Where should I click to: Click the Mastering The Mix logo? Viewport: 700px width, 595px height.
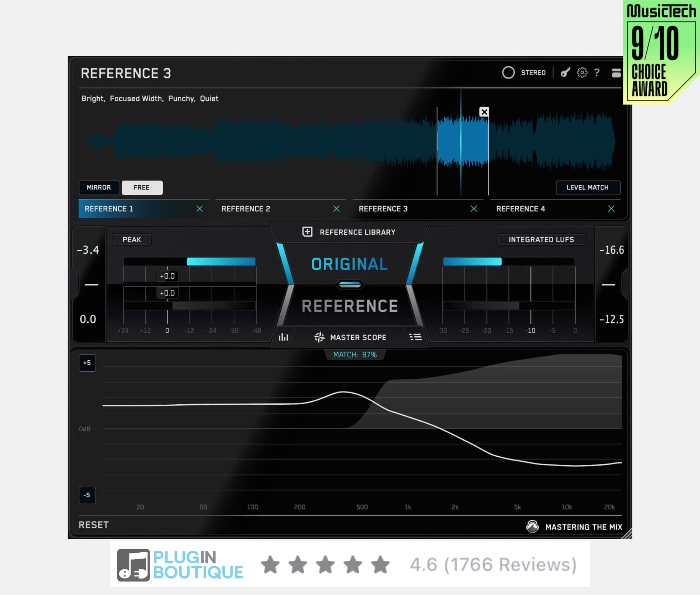[533, 527]
